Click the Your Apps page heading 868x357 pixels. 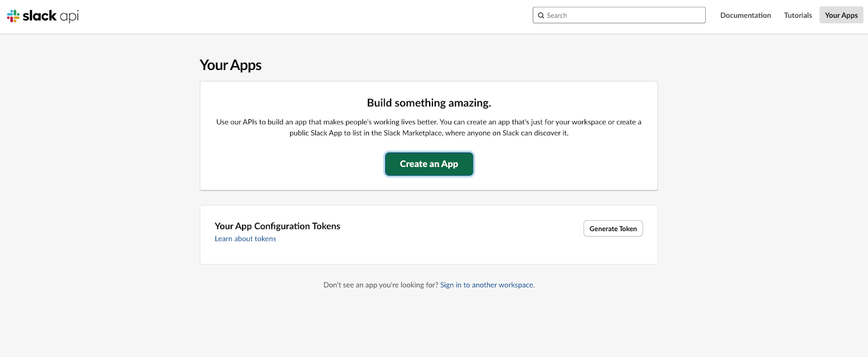231,65
